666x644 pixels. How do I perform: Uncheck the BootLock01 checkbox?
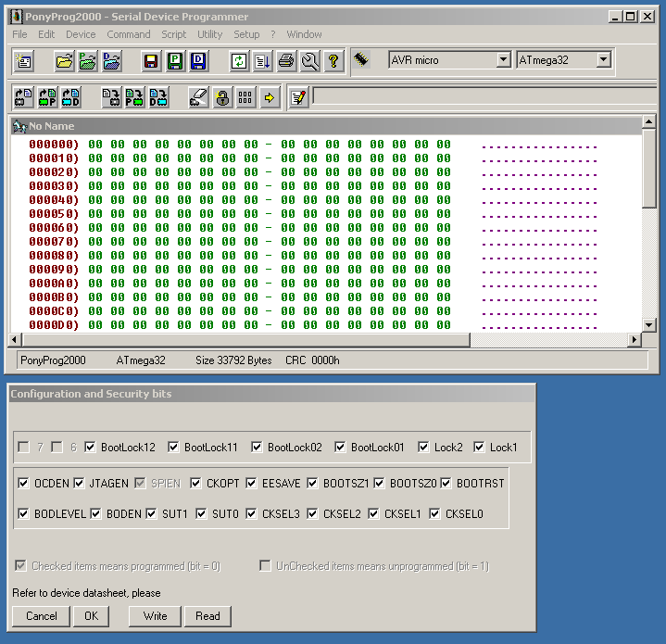(x=340, y=447)
